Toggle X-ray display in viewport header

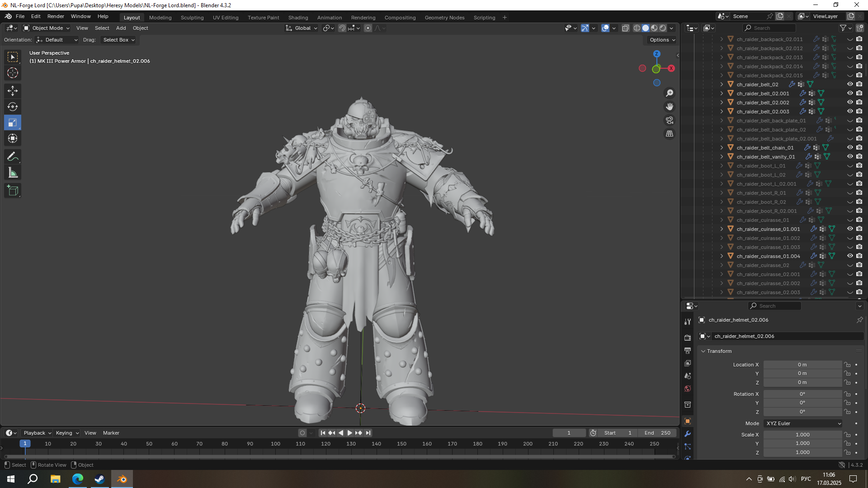[x=626, y=28]
